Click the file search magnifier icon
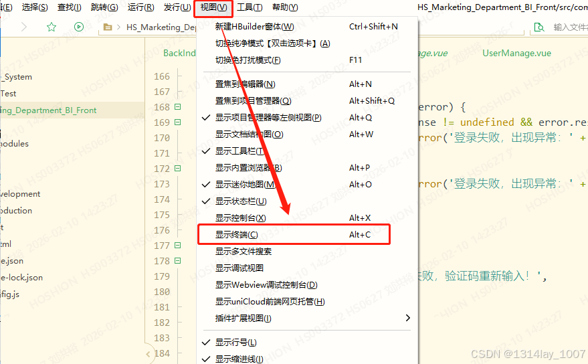Screen dimensions: 588x364 coord(538,27)
